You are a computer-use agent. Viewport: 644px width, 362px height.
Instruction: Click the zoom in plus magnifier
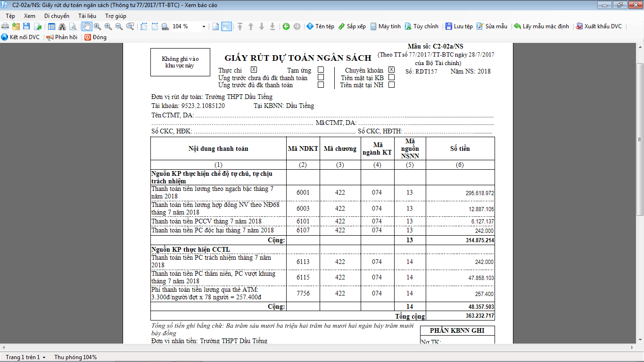pos(108,26)
